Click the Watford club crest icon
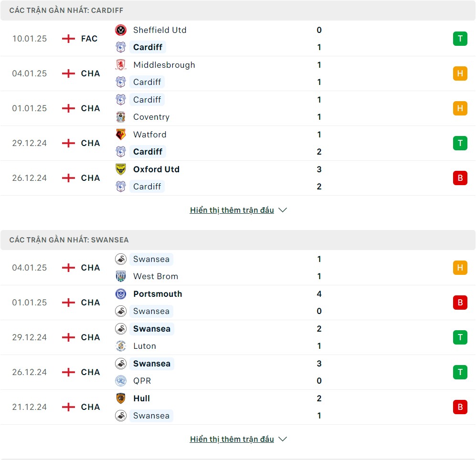 [x=121, y=135]
